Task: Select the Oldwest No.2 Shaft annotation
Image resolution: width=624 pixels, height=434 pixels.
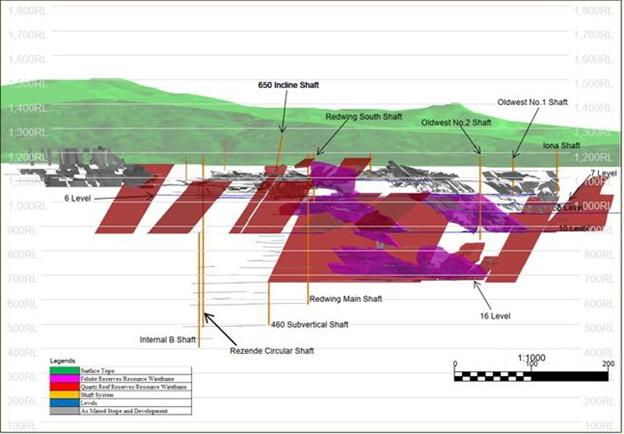Action: pyautogui.click(x=456, y=123)
